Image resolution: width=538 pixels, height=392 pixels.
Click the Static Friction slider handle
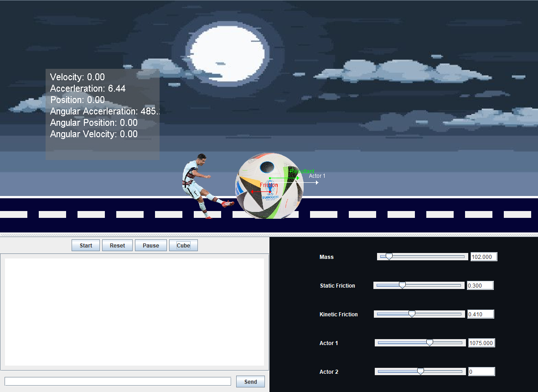[x=402, y=285]
